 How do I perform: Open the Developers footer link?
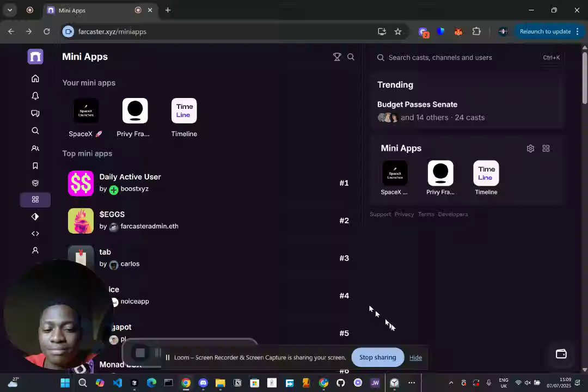coord(453,214)
